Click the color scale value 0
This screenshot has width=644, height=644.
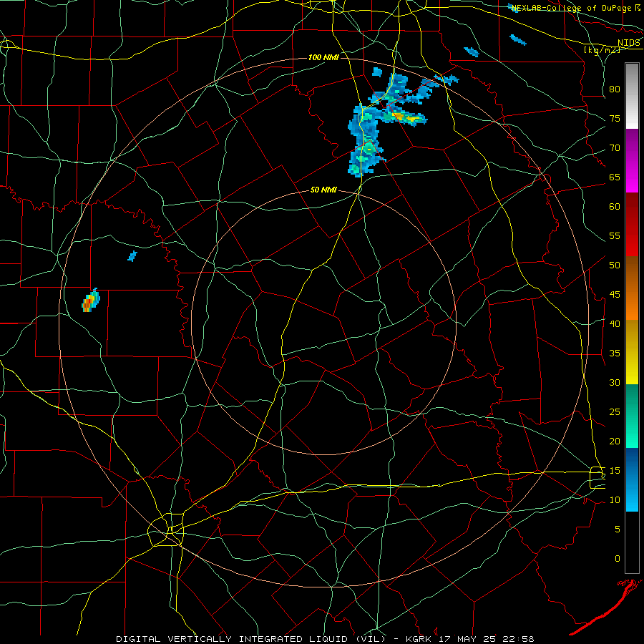[x=618, y=559]
